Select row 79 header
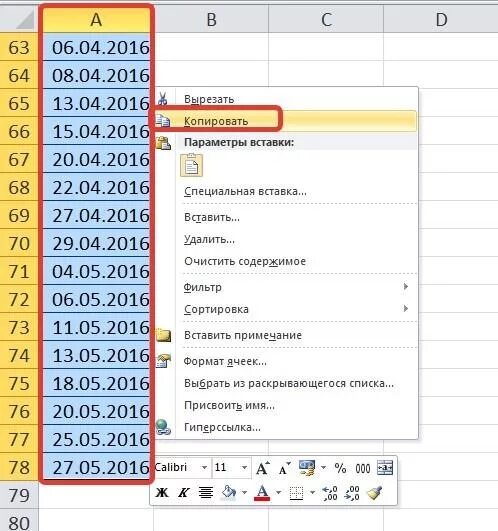 (x=19, y=495)
